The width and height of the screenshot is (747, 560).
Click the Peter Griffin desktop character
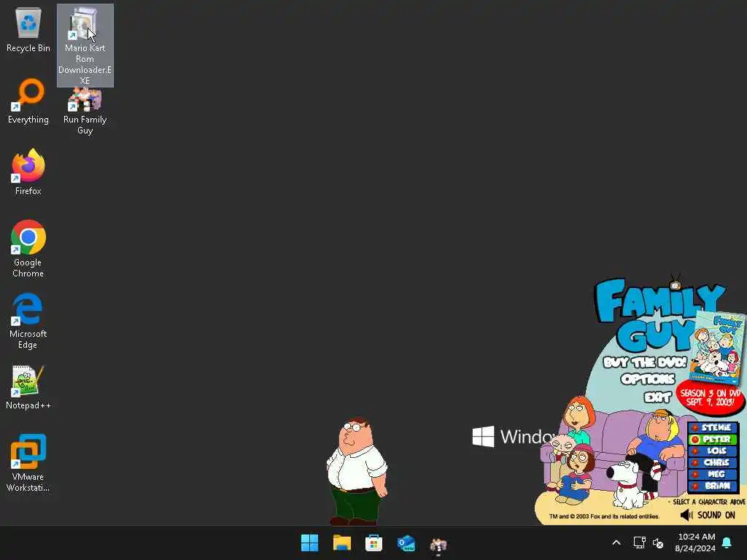(x=357, y=472)
